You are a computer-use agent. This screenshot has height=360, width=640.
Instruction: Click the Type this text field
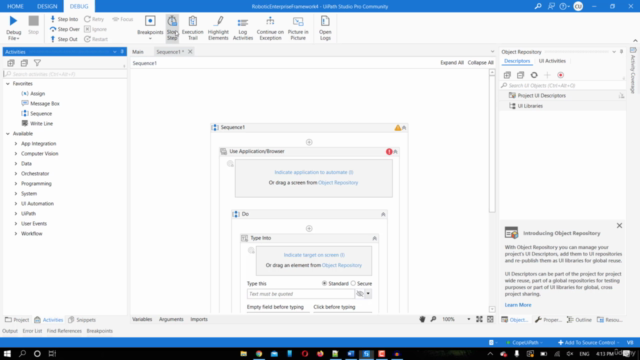[301, 294]
